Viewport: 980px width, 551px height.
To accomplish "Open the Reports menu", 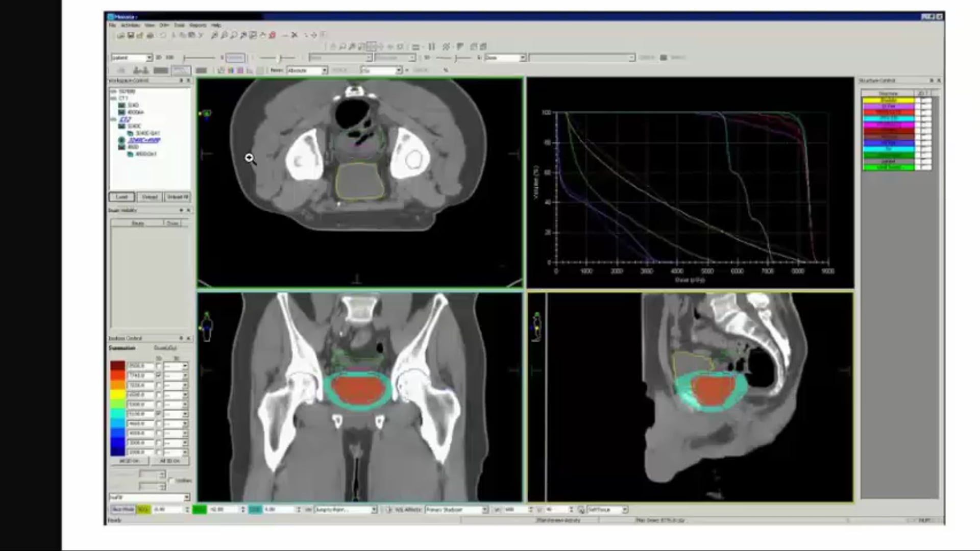I will (198, 24).
